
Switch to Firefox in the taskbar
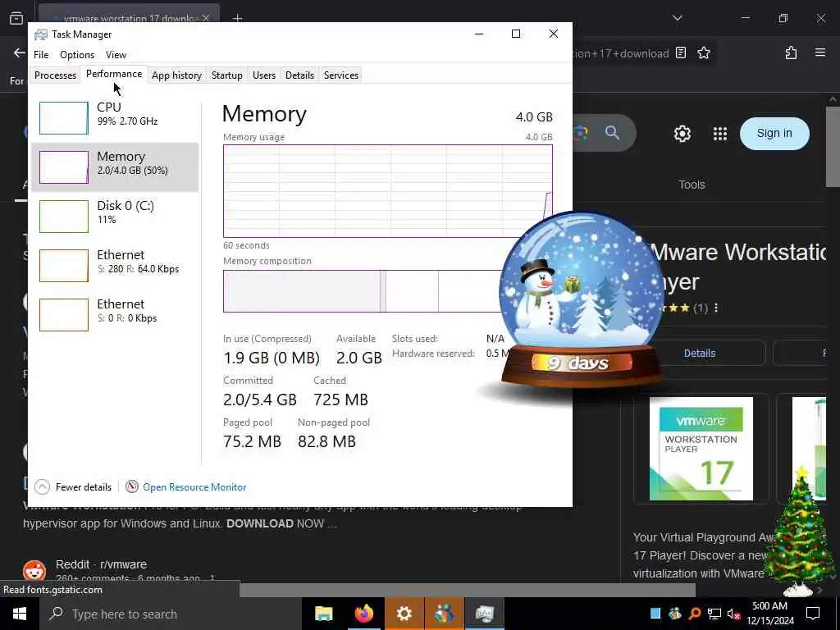pos(363,614)
